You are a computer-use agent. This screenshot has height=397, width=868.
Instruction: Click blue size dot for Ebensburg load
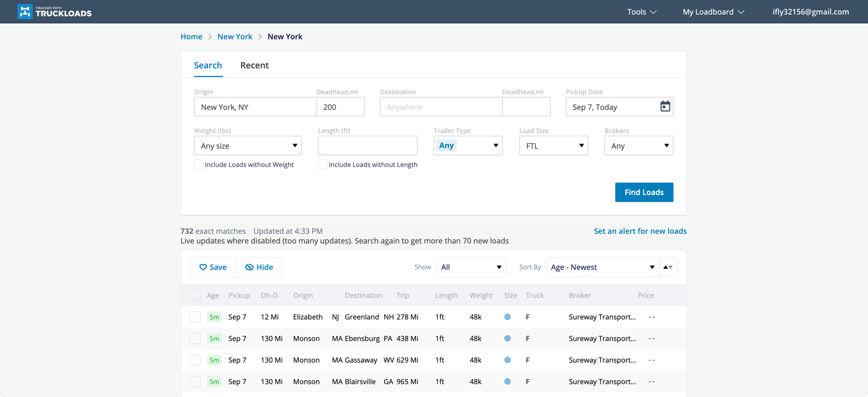click(507, 338)
